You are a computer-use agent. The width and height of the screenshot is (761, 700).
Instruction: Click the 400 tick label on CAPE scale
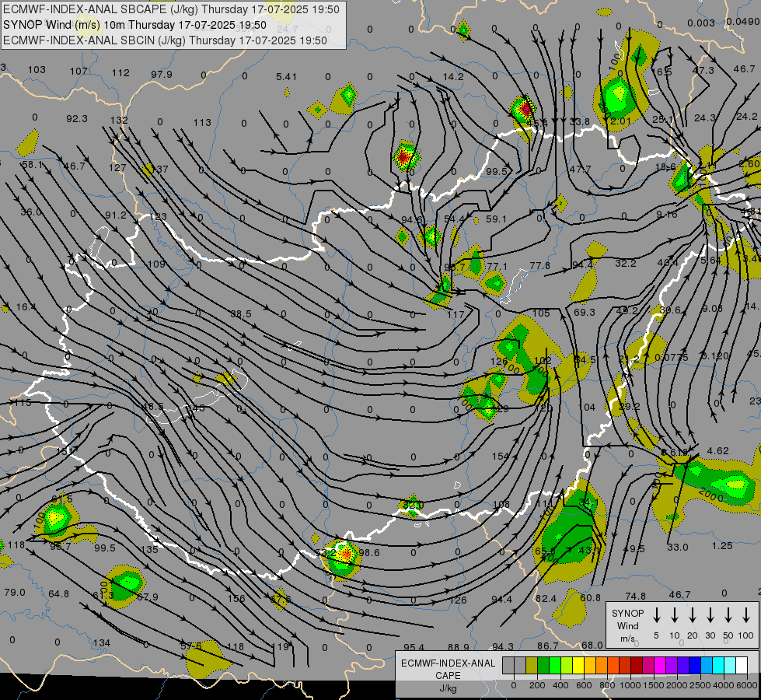(560, 685)
